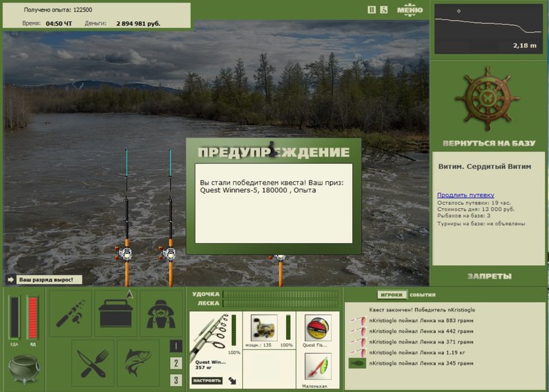Click the Ваш разряд вырос! notification
The image size is (549, 392).
click(x=49, y=279)
